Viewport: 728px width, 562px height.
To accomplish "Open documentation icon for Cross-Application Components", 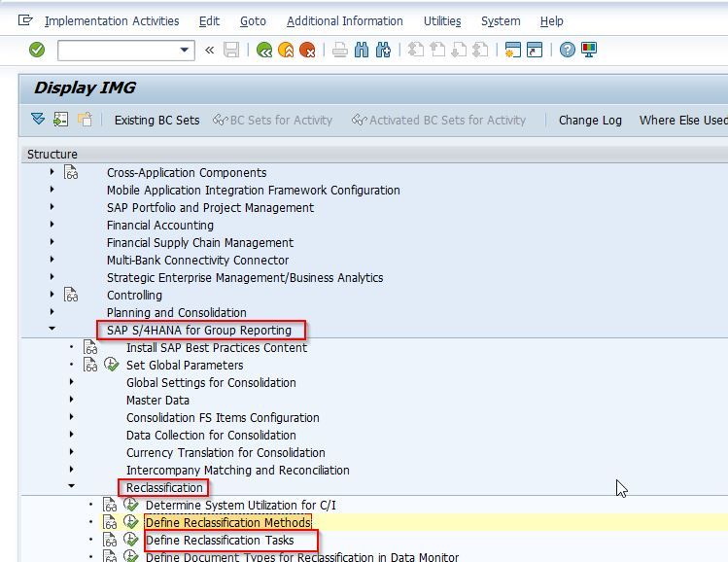I will [x=71, y=172].
